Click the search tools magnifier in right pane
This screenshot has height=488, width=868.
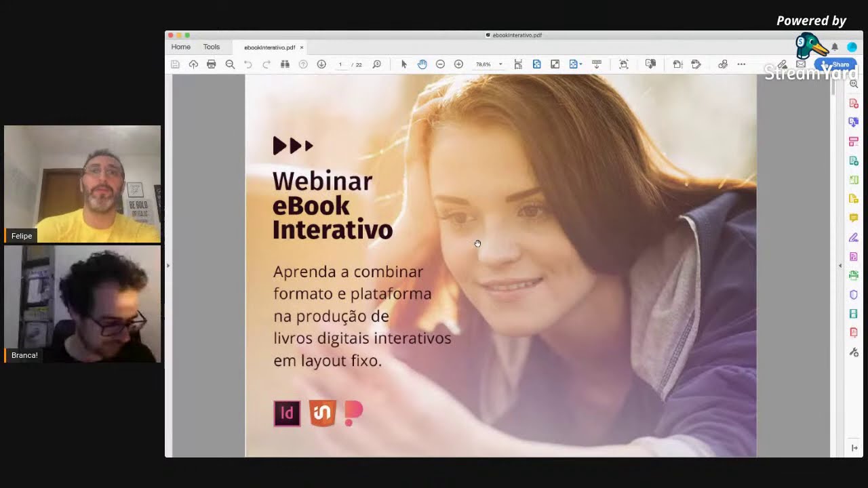tap(854, 83)
